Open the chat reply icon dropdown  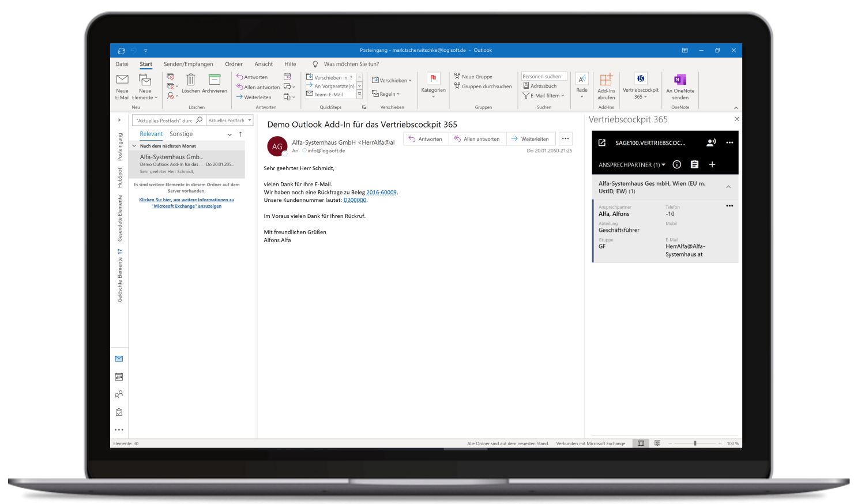pos(289,87)
